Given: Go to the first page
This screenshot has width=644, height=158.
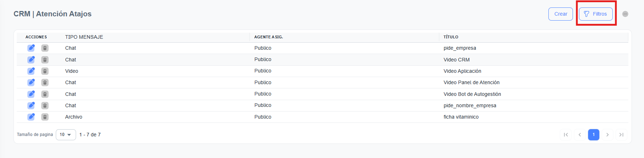Looking at the screenshot, I should (566, 135).
